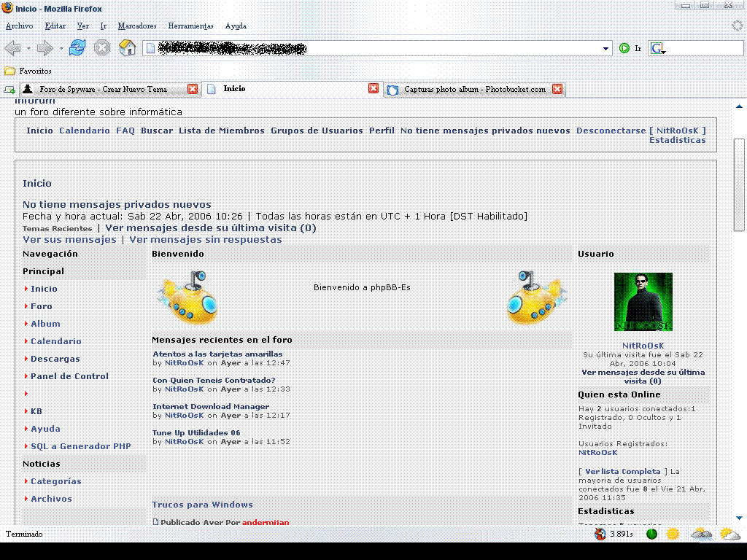Screen dimensions: 747x560
Task: Go to the Home page icon
Action: click(x=127, y=48)
